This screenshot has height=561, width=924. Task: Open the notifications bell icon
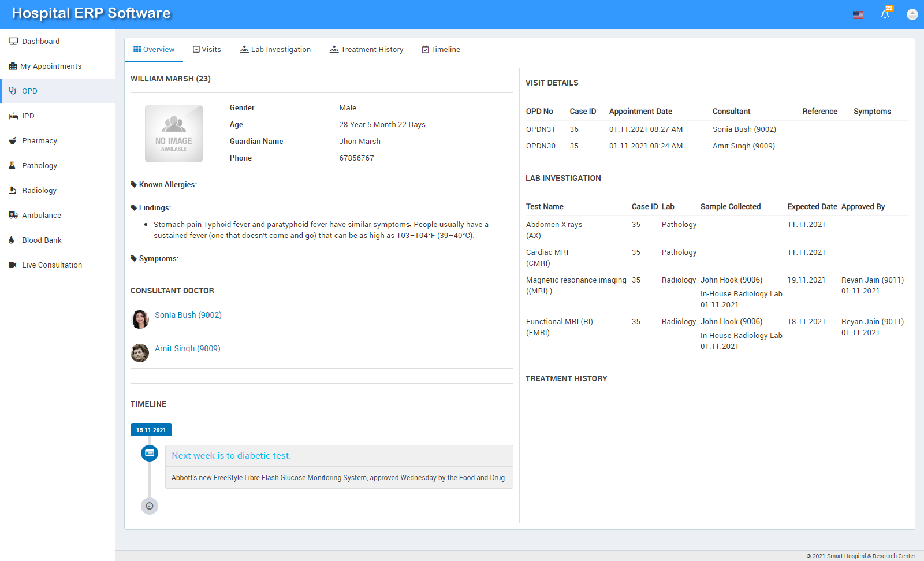tap(885, 14)
